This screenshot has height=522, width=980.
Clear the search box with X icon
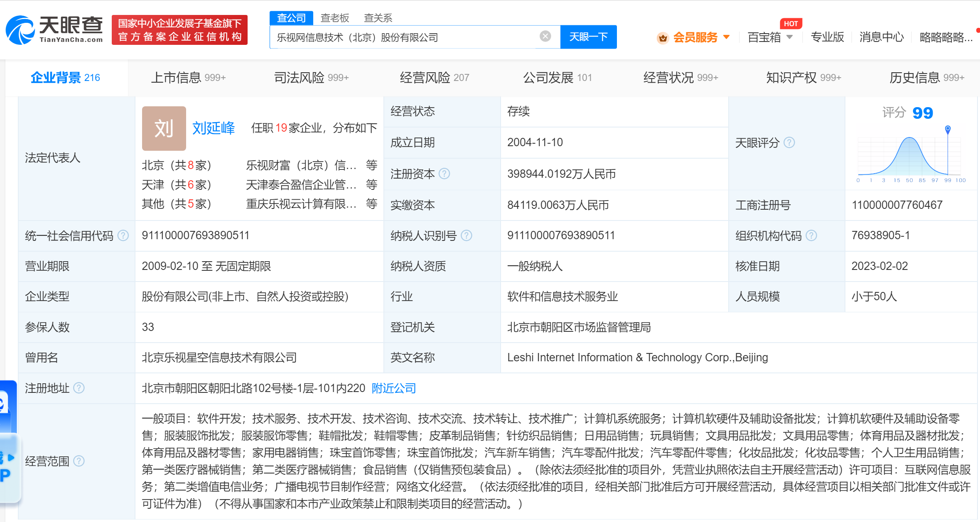pos(545,37)
